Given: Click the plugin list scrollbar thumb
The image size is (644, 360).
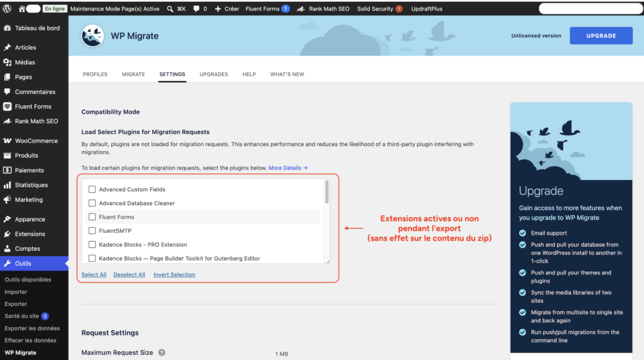Looking at the screenshot, I should click(327, 191).
